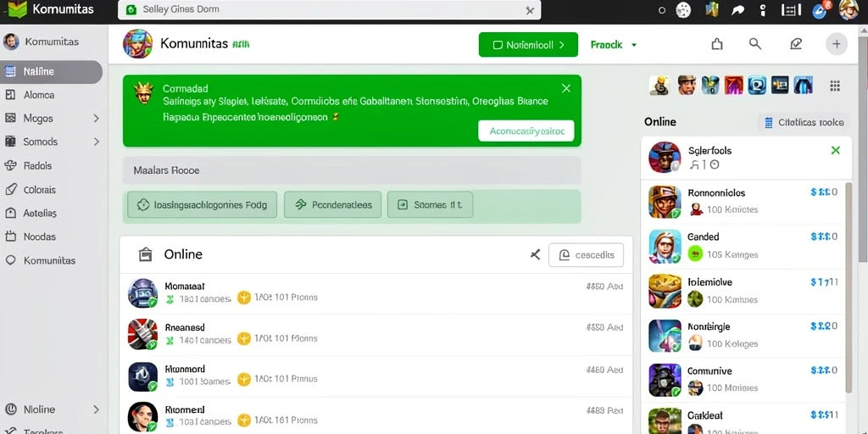Click the plus circle button in header

(837, 44)
